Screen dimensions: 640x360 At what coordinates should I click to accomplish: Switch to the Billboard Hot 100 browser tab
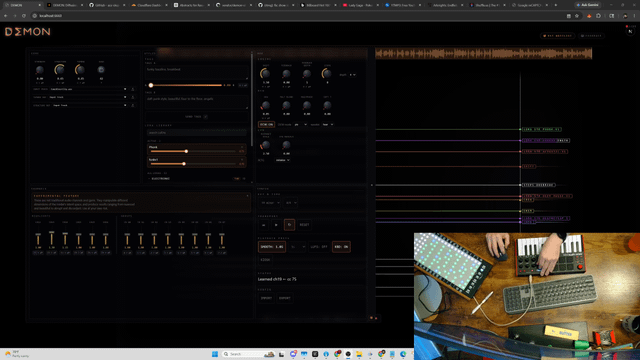pyautogui.click(x=318, y=5)
